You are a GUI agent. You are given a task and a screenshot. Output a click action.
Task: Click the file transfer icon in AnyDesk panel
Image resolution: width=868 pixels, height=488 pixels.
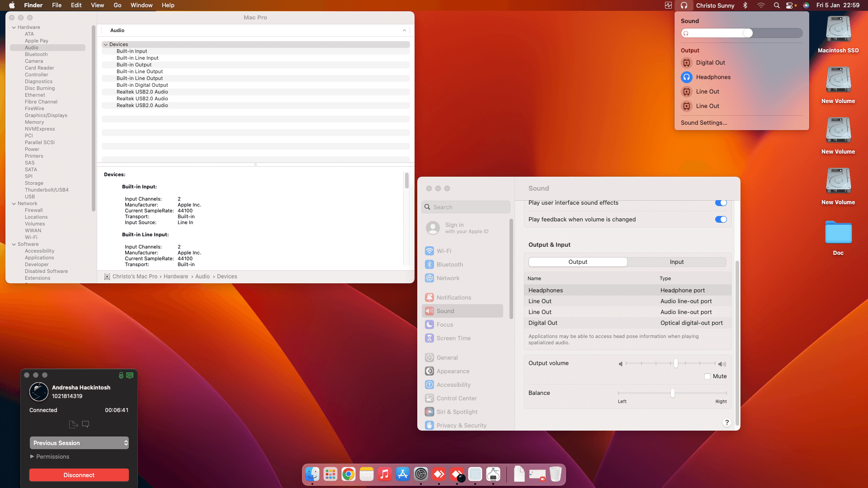point(73,424)
